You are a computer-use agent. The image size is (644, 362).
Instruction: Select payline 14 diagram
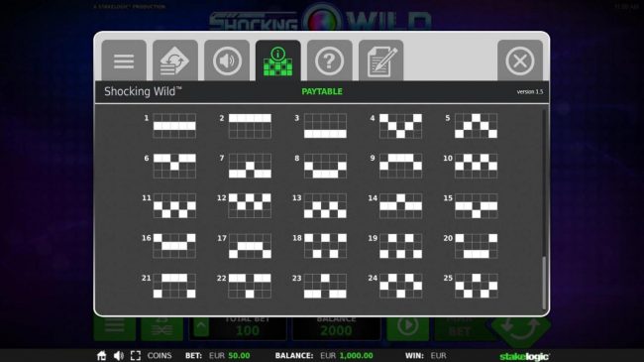click(400, 205)
